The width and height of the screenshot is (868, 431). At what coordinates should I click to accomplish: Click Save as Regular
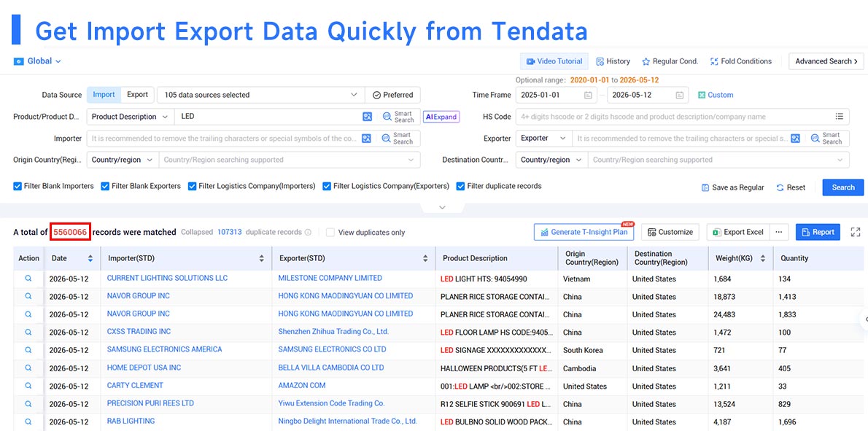click(732, 187)
